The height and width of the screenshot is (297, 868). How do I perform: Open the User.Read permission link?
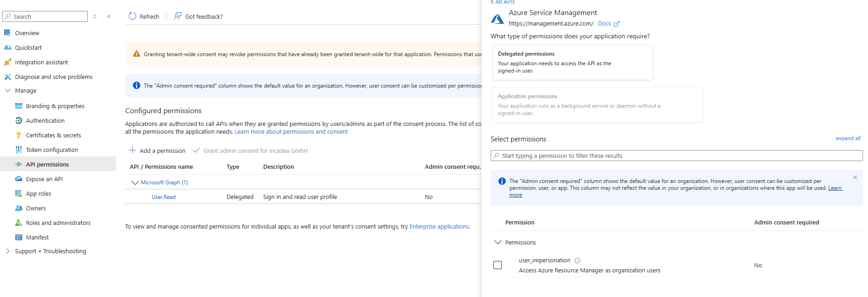pos(164,197)
